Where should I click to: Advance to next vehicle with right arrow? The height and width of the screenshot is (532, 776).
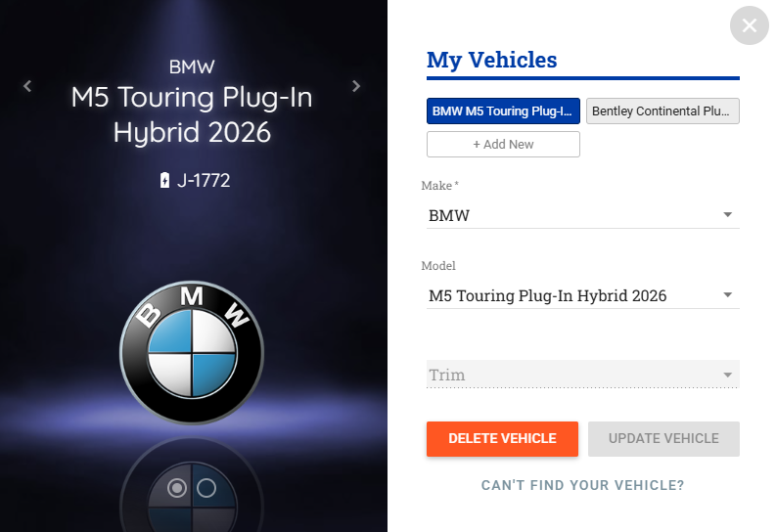tap(356, 86)
